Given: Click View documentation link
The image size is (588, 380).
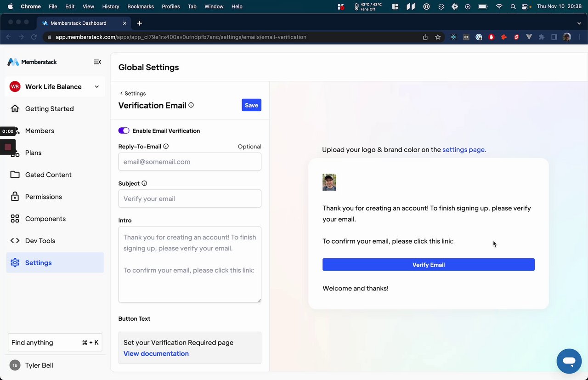Looking at the screenshot, I should coord(156,353).
